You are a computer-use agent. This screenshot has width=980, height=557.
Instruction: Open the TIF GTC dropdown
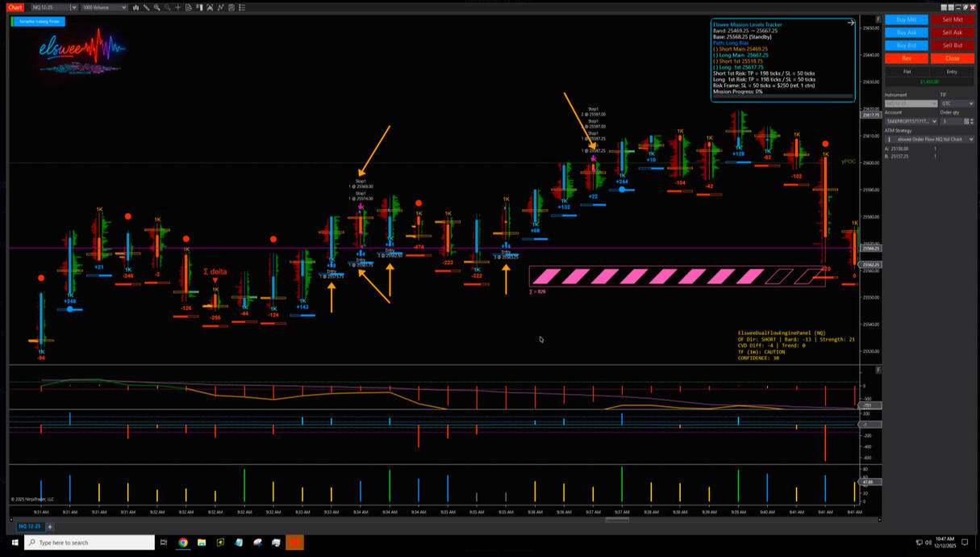(957, 103)
